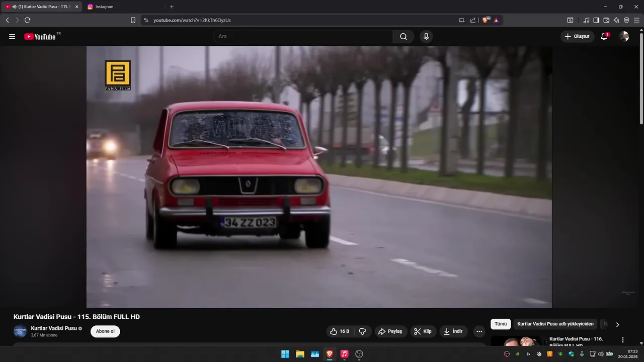
Task: Open volume control in system tray
Action: click(x=601, y=354)
